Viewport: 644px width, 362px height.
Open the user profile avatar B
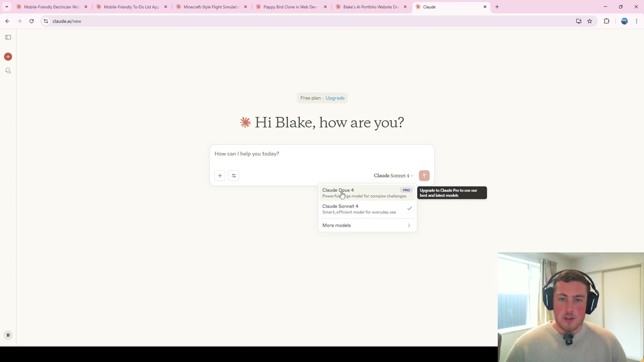tap(8, 335)
